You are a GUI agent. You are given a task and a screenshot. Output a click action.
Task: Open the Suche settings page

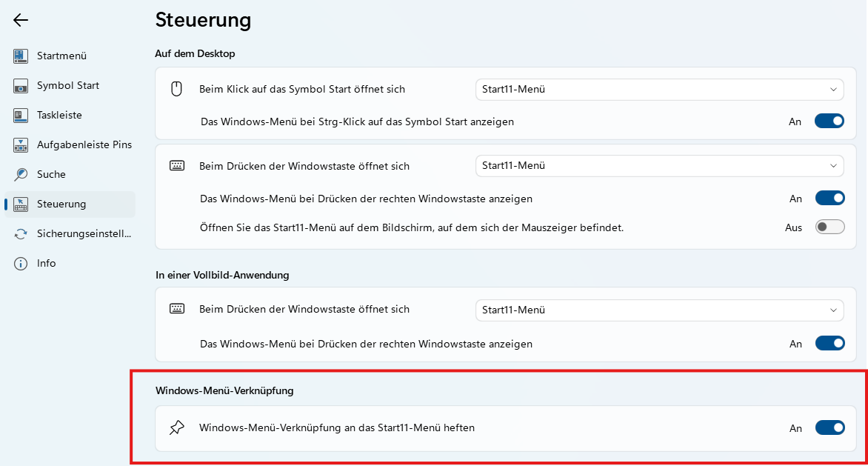(x=51, y=175)
